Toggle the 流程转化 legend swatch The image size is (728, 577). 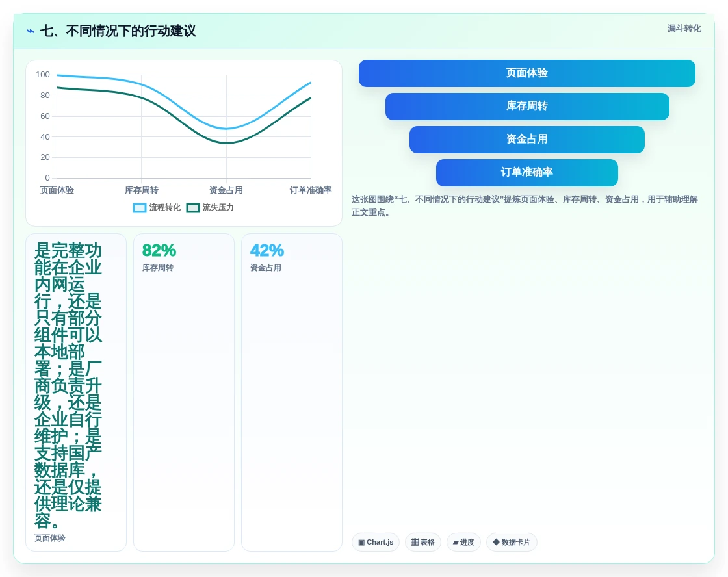pos(140,208)
